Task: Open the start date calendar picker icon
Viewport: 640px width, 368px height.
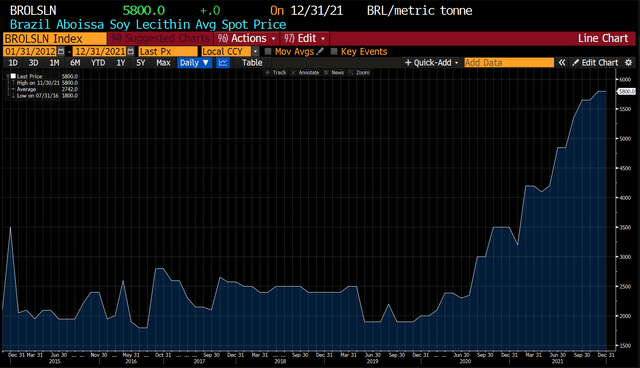Action: pos(61,51)
